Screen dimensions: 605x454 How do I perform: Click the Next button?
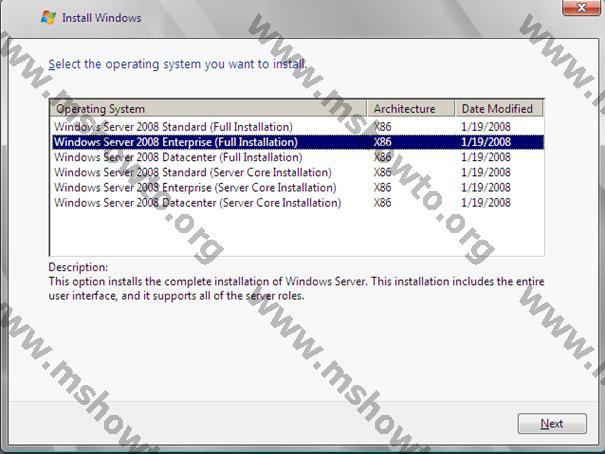552,424
